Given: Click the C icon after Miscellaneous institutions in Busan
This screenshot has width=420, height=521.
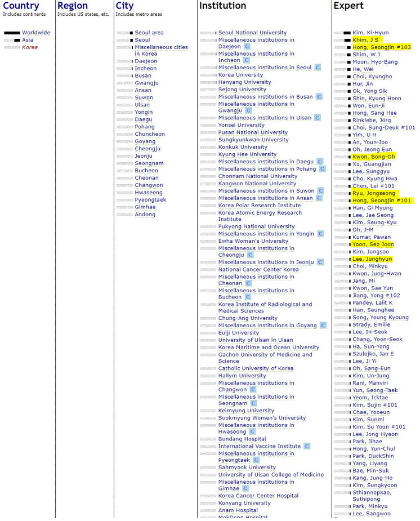Looking at the screenshot, I should (319, 97).
